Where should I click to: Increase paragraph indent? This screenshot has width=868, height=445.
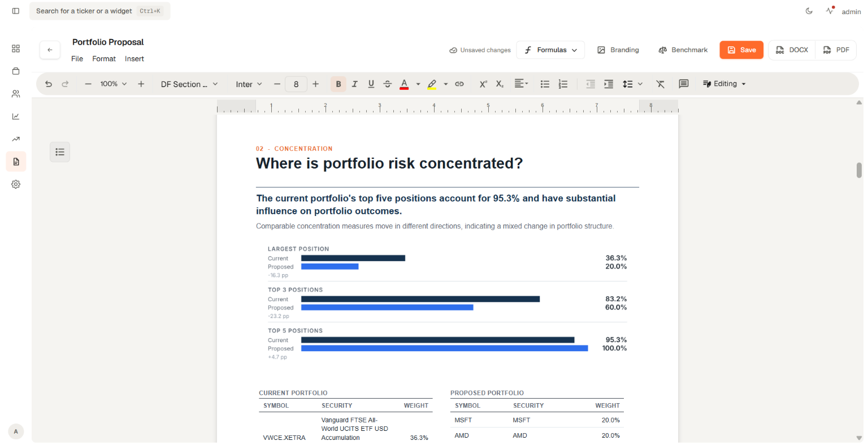609,84
